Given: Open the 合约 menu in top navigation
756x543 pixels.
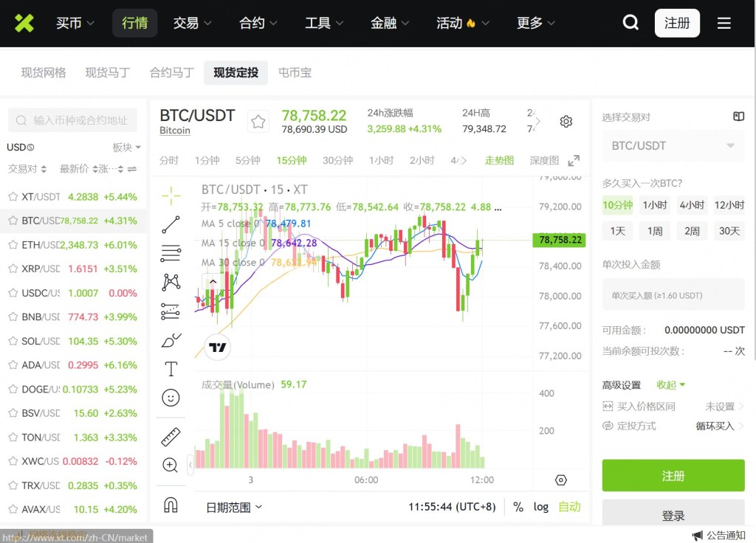Looking at the screenshot, I should (256, 23).
